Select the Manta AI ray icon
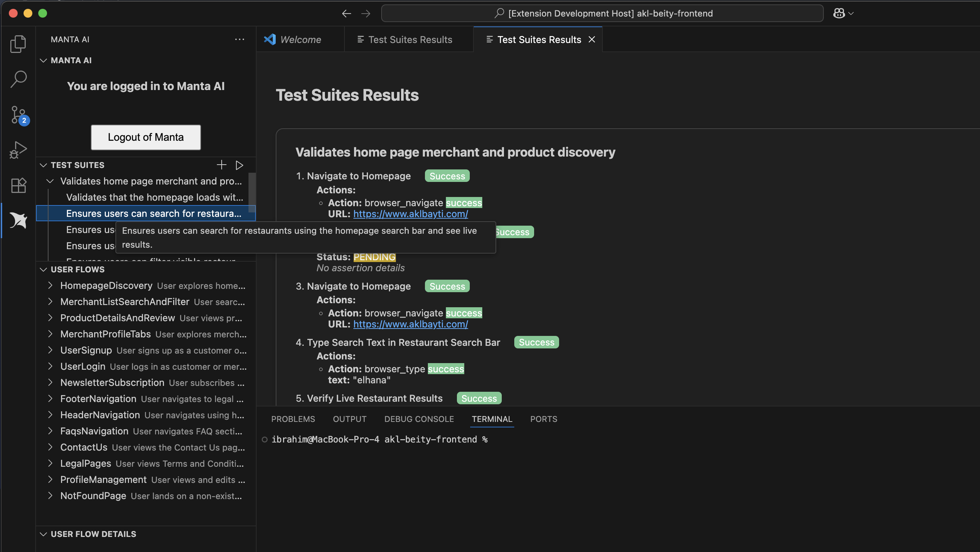Screen dimensions: 980x552 click(18, 220)
